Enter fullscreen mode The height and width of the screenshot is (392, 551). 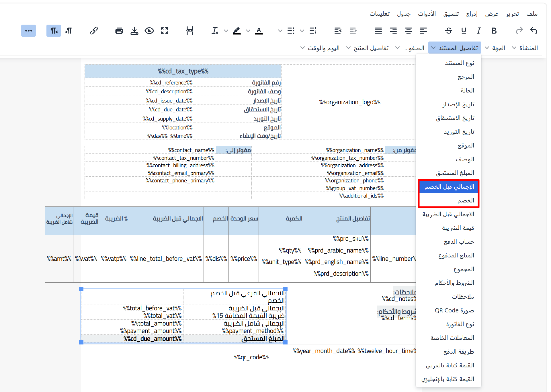(x=164, y=31)
